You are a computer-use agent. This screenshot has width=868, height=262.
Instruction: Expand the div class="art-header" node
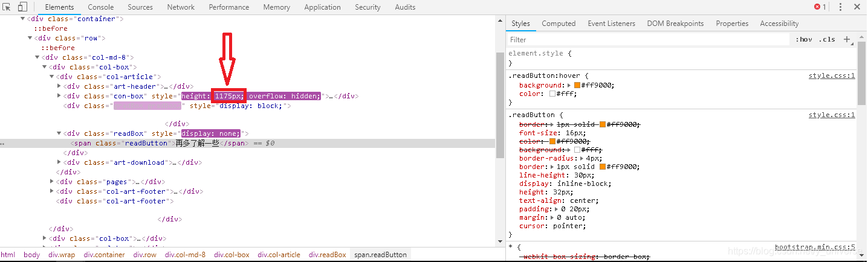(59, 86)
